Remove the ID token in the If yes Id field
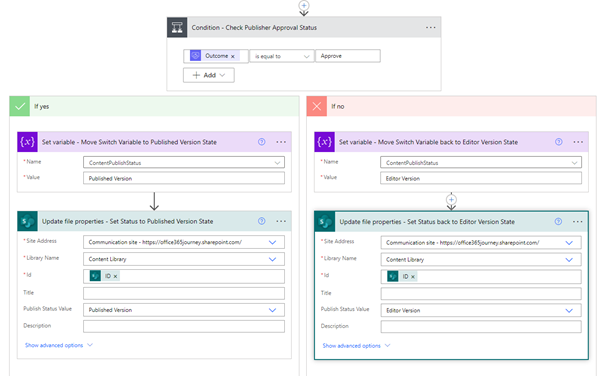The height and width of the screenshot is (376, 602). 115,276
